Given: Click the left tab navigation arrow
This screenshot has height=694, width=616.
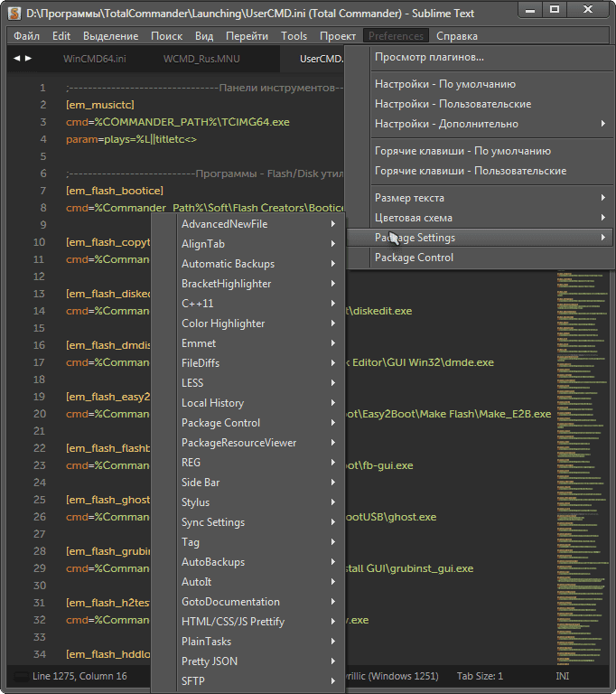Looking at the screenshot, I should (x=17, y=58).
